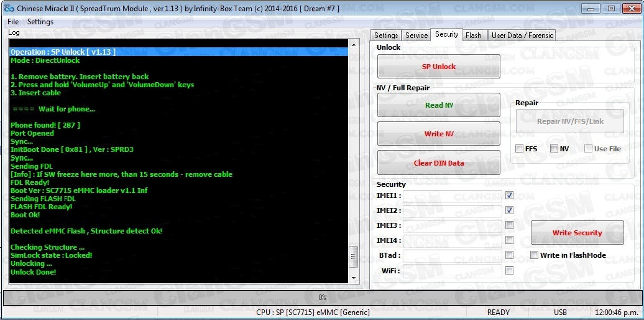Click the BTad input field
This screenshot has width=644, height=320.
[x=453, y=256]
